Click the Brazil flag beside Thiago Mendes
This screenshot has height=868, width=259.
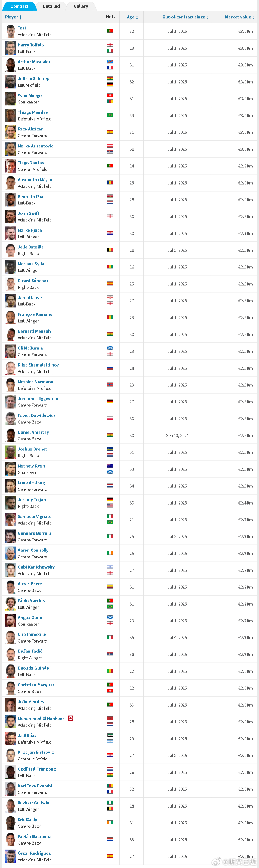click(110, 115)
